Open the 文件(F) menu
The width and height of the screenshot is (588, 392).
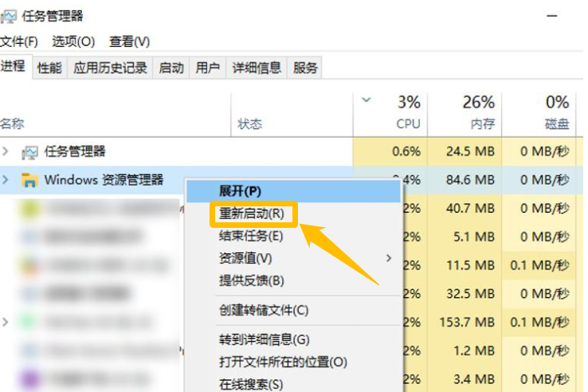pos(19,41)
